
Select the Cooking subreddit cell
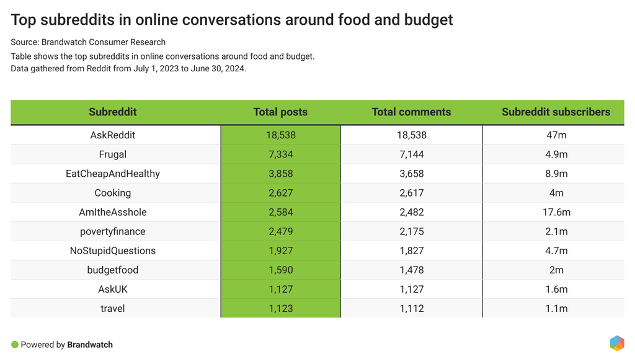click(113, 193)
